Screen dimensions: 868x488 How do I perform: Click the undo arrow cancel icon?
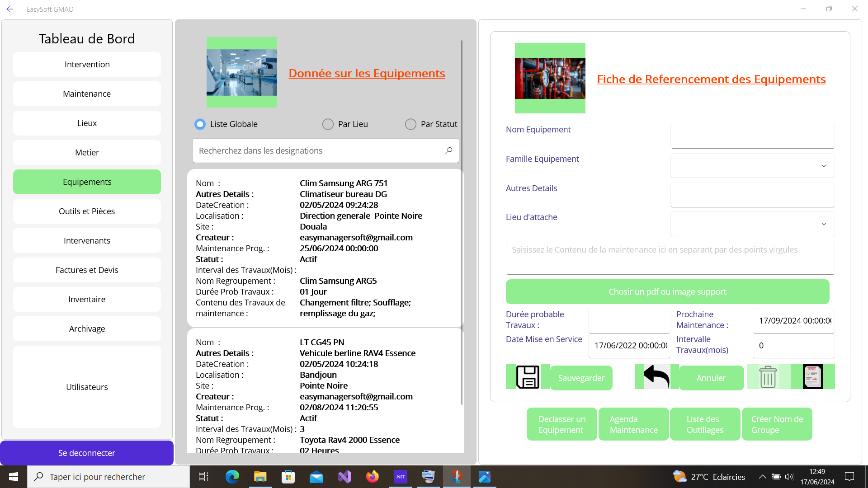[x=656, y=377]
